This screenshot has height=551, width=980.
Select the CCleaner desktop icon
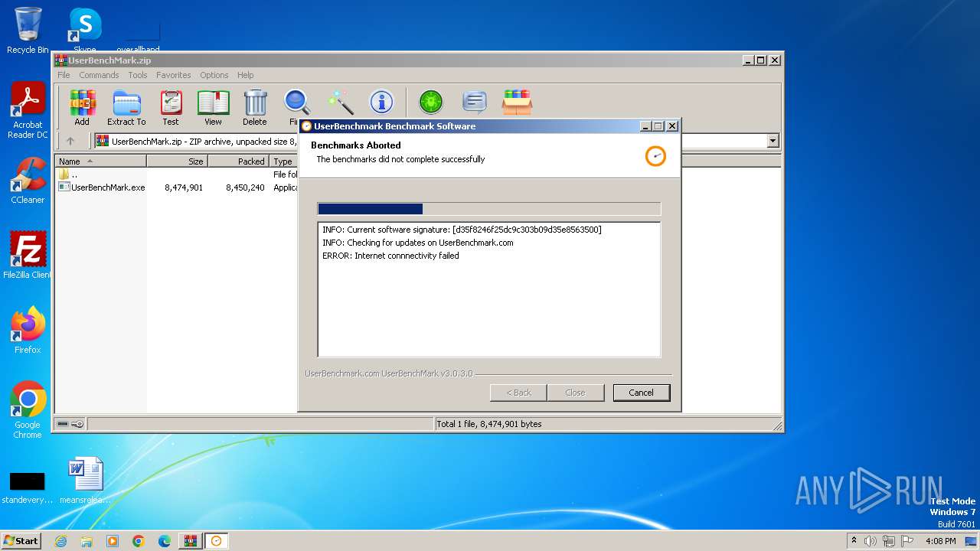click(x=28, y=181)
